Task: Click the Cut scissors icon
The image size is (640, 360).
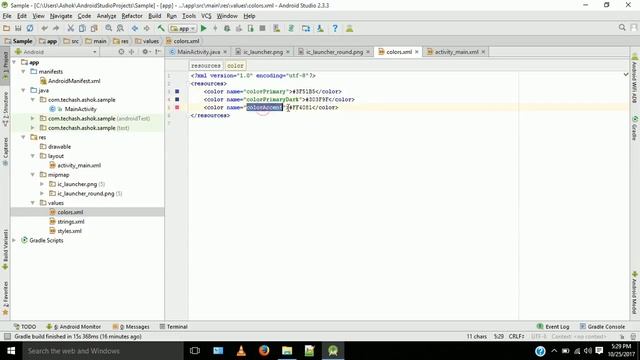Action: [71, 28]
